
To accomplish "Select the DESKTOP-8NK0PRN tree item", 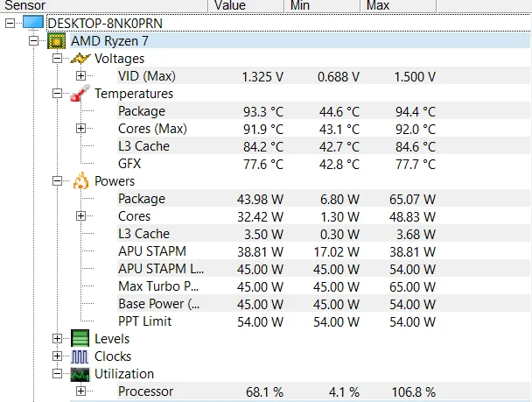I will 105,24.
